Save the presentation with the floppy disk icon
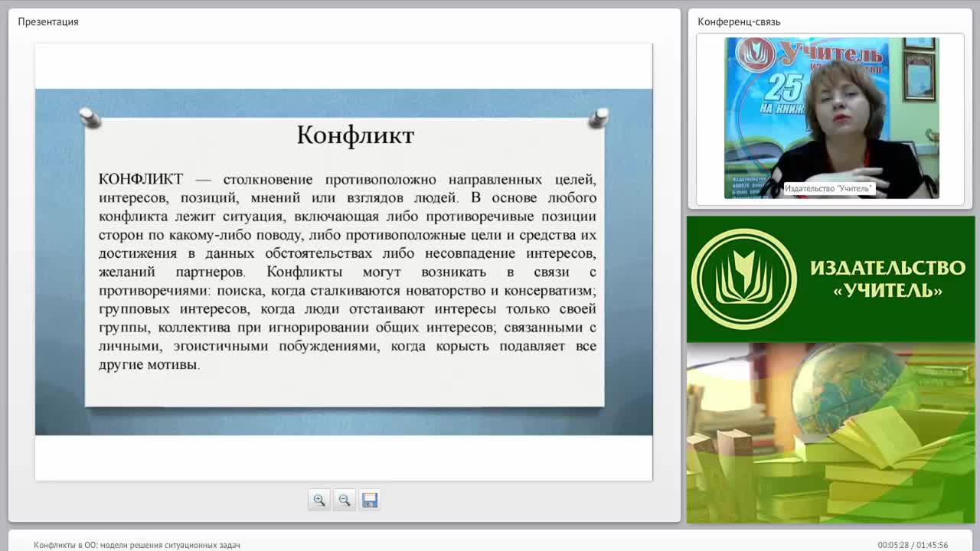Viewport: 980px width, 551px height. tap(370, 500)
